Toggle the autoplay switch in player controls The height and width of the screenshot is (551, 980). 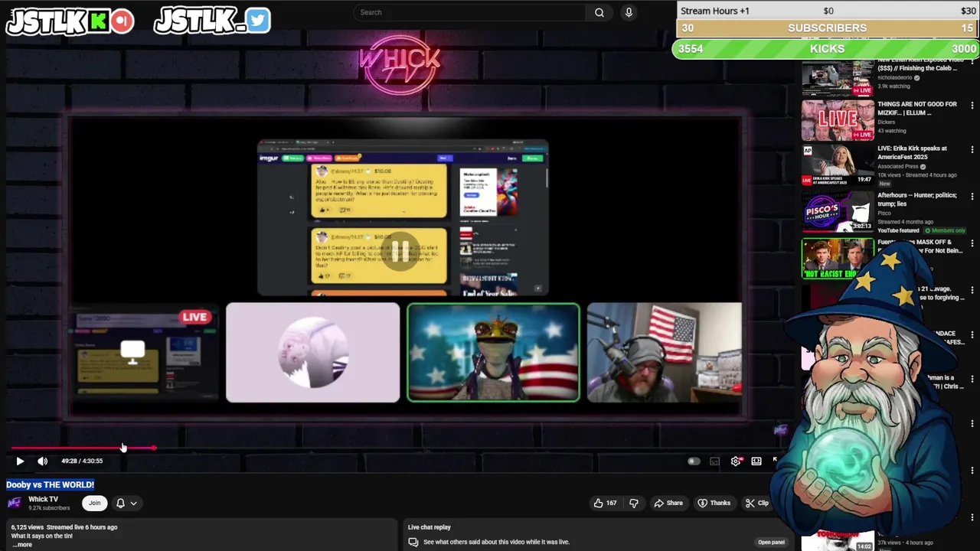pyautogui.click(x=694, y=461)
